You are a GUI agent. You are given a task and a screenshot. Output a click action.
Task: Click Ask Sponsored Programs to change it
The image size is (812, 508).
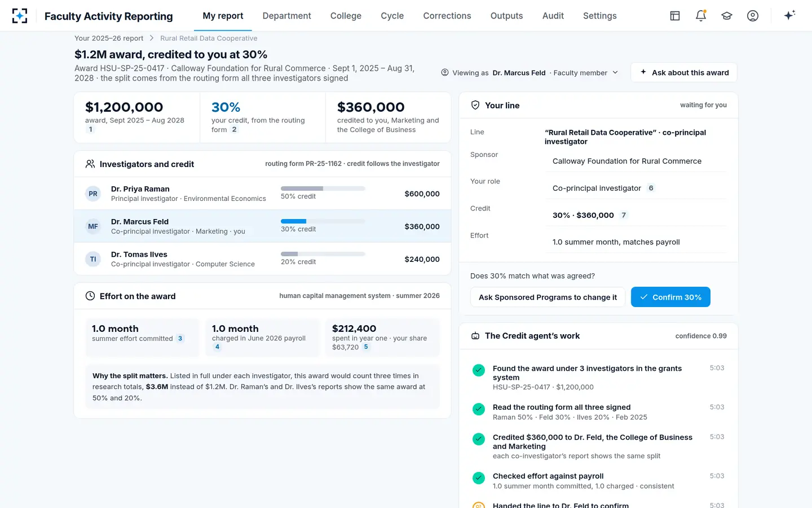pyautogui.click(x=548, y=297)
